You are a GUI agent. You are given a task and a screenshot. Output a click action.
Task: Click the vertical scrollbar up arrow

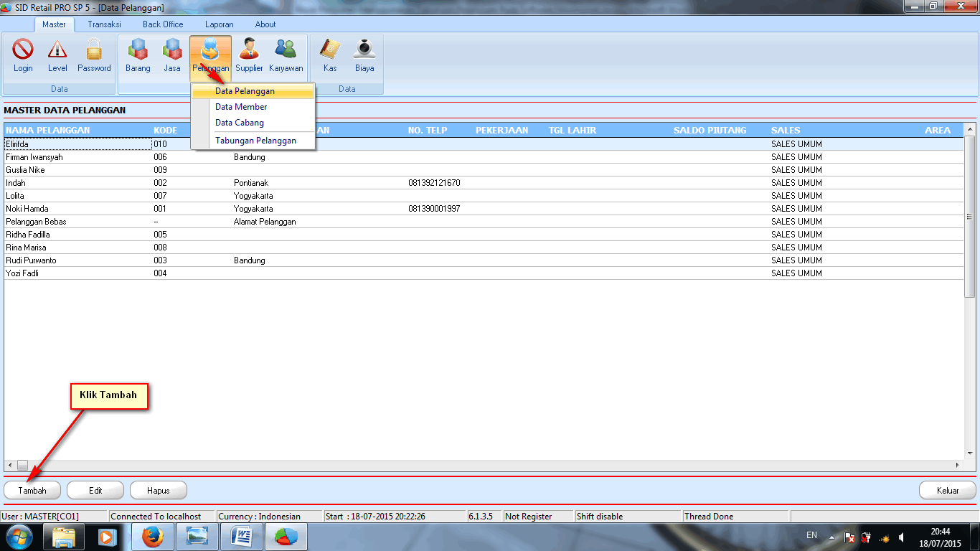970,130
